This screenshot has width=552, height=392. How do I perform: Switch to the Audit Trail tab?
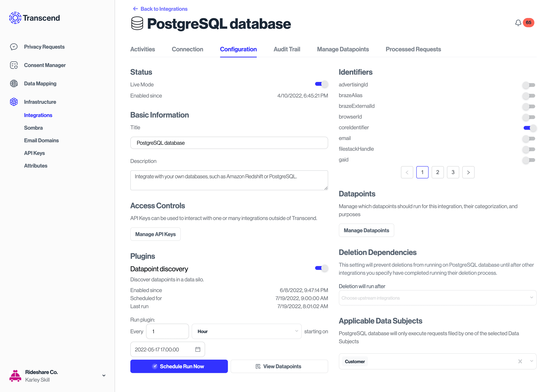click(x=287, y=49)
